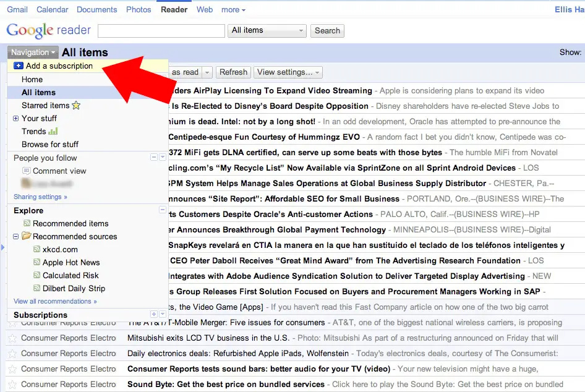Click the Recommended sources folder icon
The image size is (585, 392).
coord(26,236)
